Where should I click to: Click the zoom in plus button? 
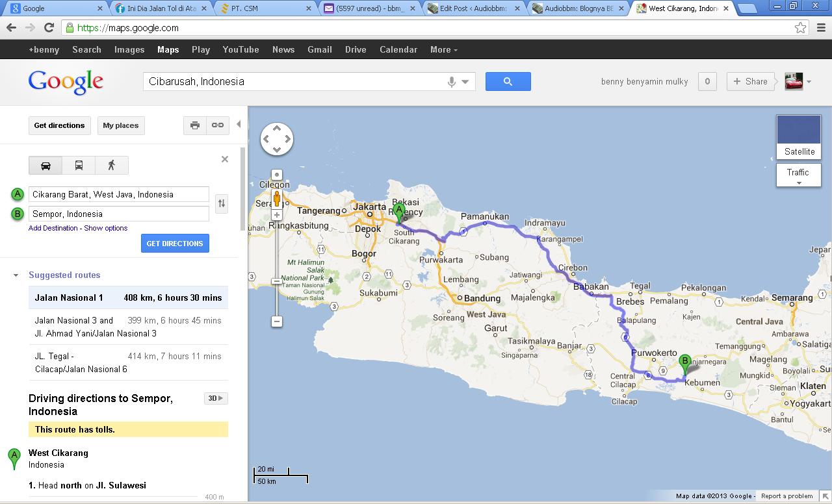pos(277,215)
